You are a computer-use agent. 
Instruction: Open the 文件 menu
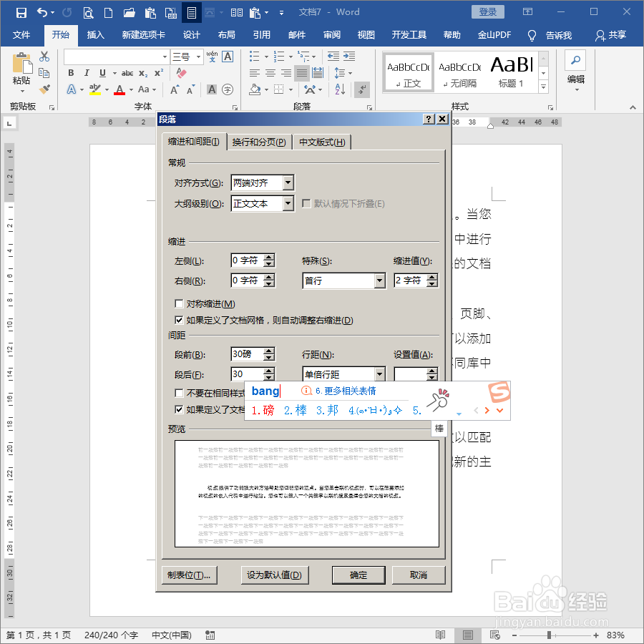(21, 35)
